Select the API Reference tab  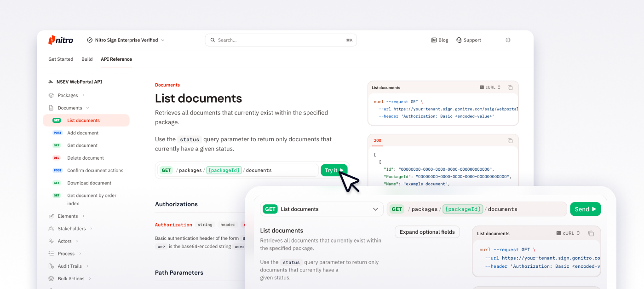tap(116, 59)
